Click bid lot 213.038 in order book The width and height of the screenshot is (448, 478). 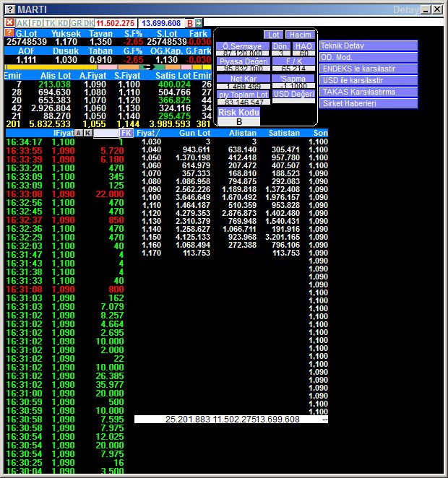pos(54,84)
